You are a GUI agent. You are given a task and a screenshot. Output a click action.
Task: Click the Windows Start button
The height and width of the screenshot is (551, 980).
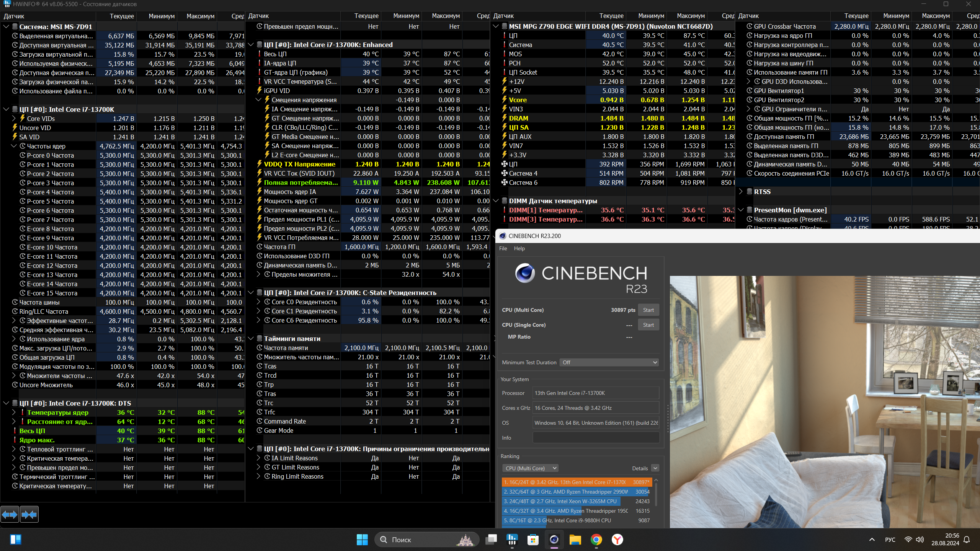click(362, 540)
